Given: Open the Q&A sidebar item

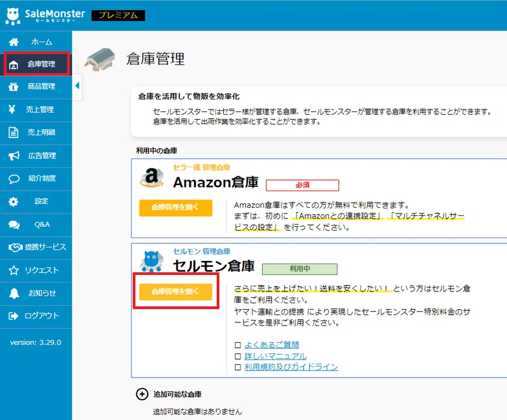Looking at the screenshot, I should 42,224.
